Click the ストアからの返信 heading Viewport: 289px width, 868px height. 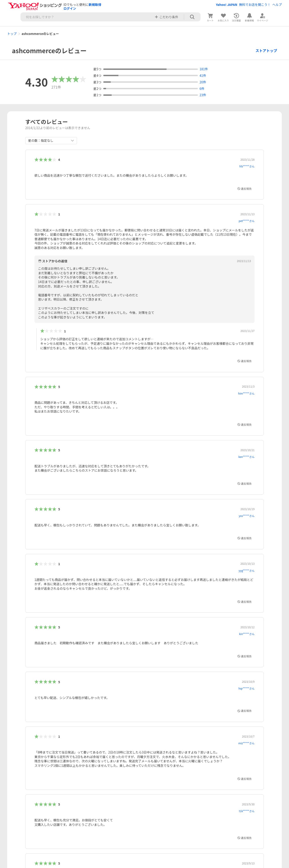point(54,261)
